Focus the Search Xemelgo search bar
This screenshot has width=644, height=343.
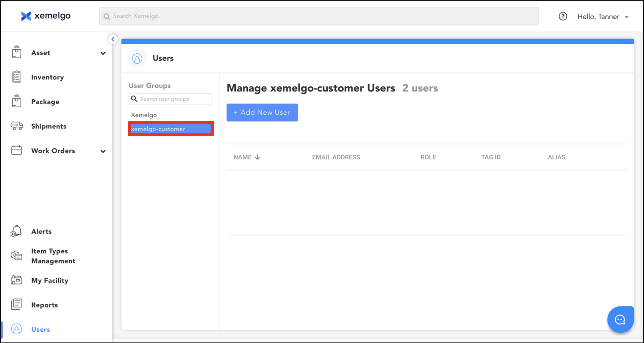point(318,16)
